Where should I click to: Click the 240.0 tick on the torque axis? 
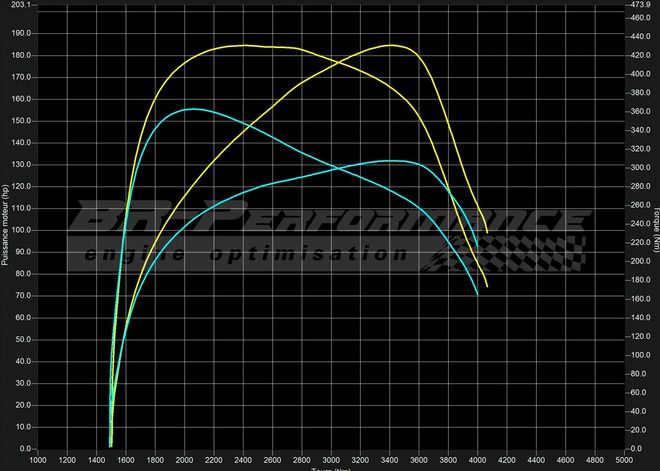[636, 224]
